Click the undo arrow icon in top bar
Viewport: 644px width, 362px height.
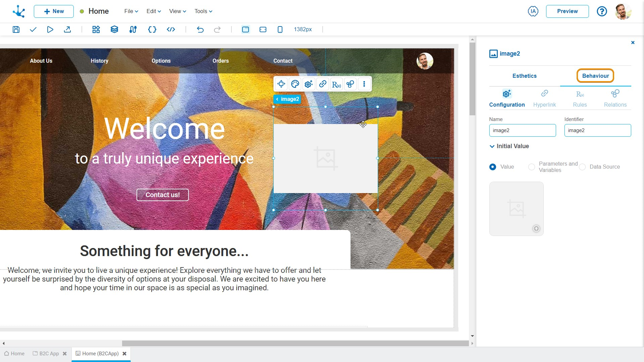pyautogui.click(x=200, y=29)
